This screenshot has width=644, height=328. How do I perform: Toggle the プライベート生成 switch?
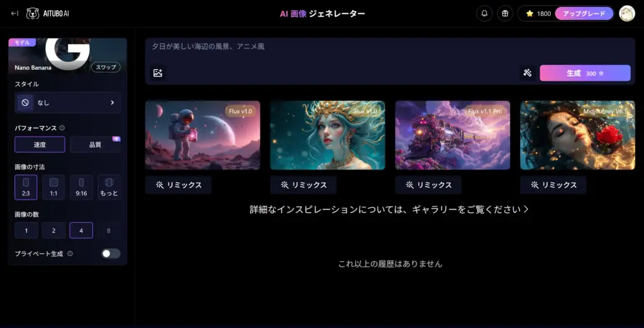(x=111, y=254)
